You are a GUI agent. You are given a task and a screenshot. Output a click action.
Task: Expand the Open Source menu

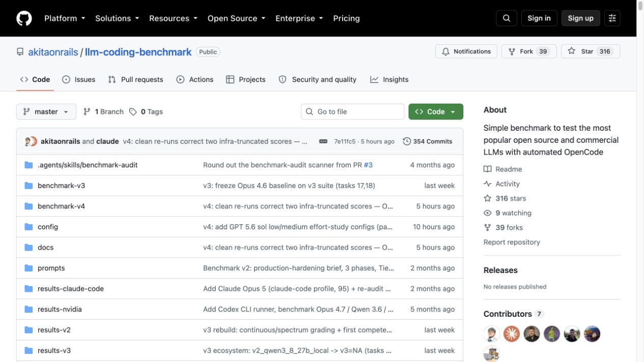(x=236, y=18)
